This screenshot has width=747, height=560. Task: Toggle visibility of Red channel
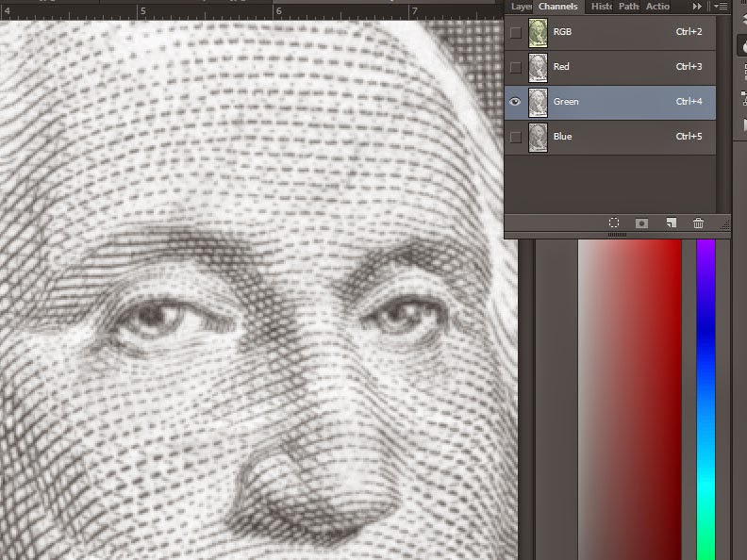click(516, 68)
